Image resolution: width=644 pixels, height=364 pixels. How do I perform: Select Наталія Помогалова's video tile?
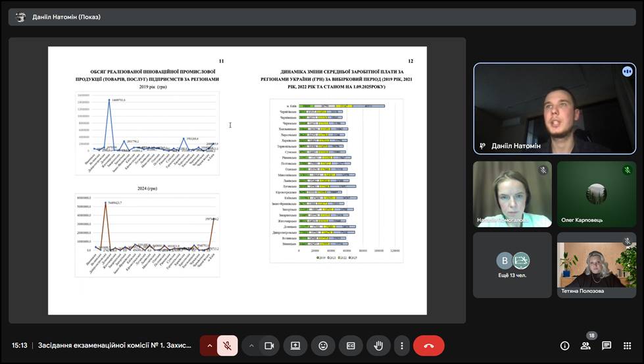[x=512, y=194]
